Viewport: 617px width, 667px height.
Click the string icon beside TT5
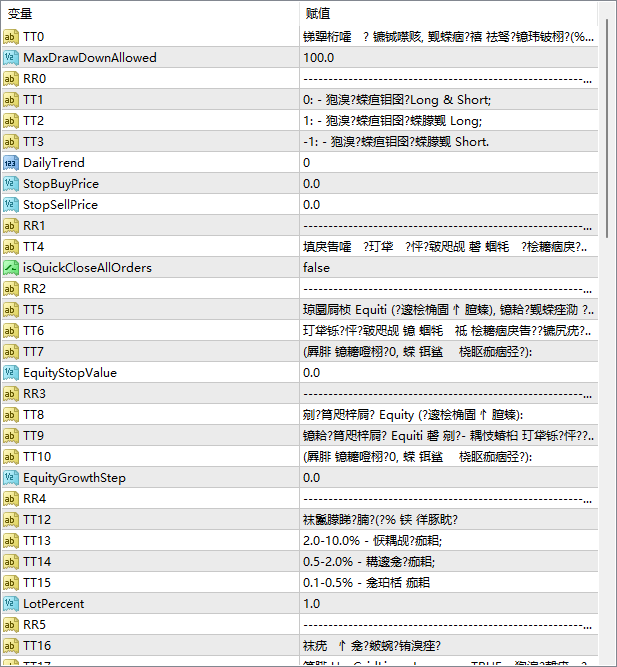11,310
